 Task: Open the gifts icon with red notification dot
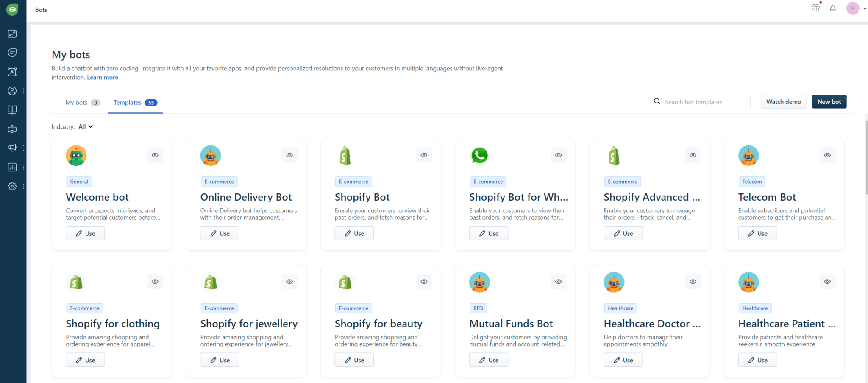click(x=815, y=8)
